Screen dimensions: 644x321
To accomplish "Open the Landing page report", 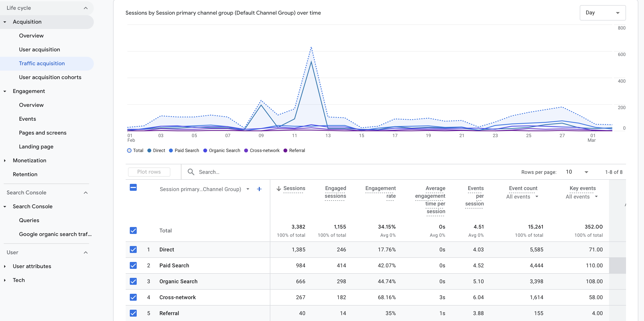I will click(x=36, y=146).
